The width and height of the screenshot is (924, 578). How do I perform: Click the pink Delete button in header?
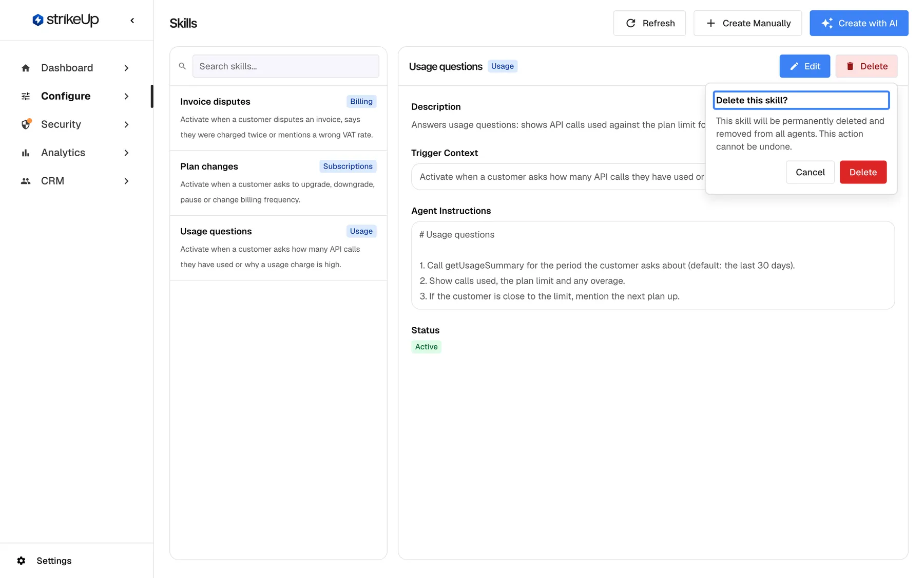pyautogui.click(x=867, y=66)
